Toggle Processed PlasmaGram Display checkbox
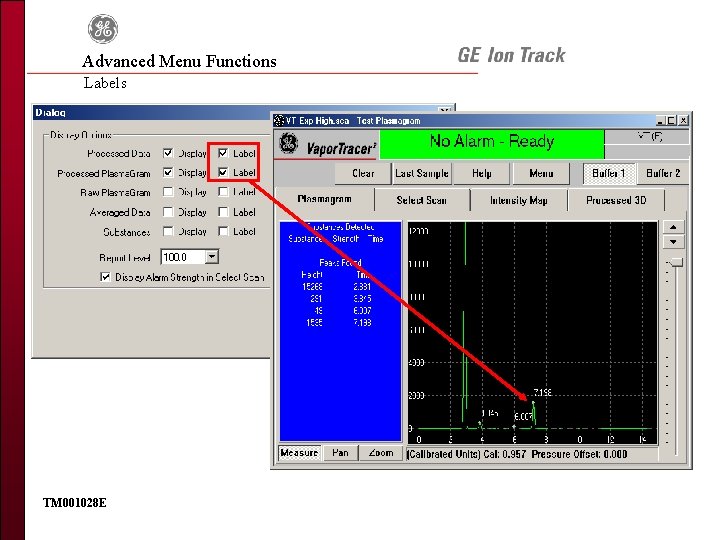 point(168,173)
